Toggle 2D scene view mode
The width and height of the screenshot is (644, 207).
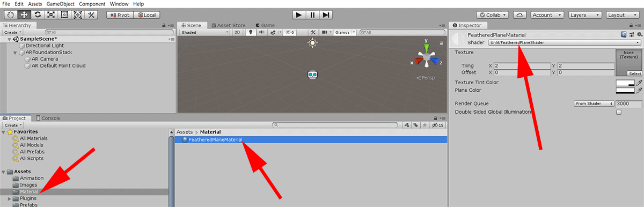pos(237,32)
